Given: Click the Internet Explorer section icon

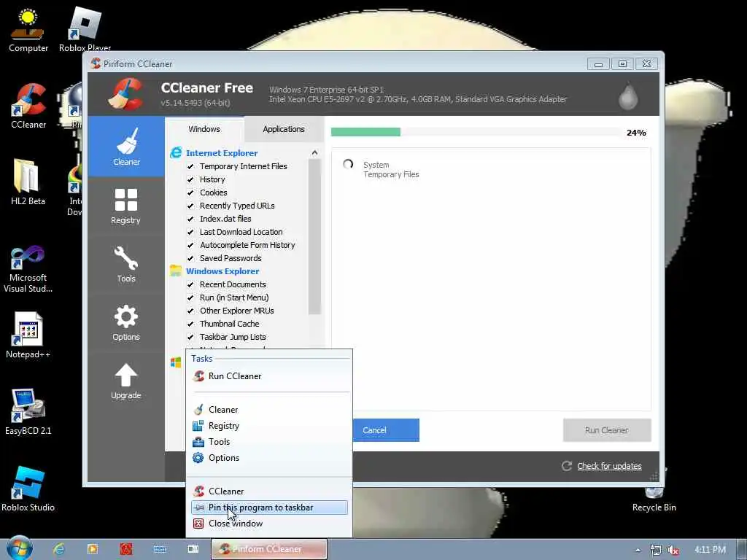Looking at the screenshot, I should pos(176,153).
